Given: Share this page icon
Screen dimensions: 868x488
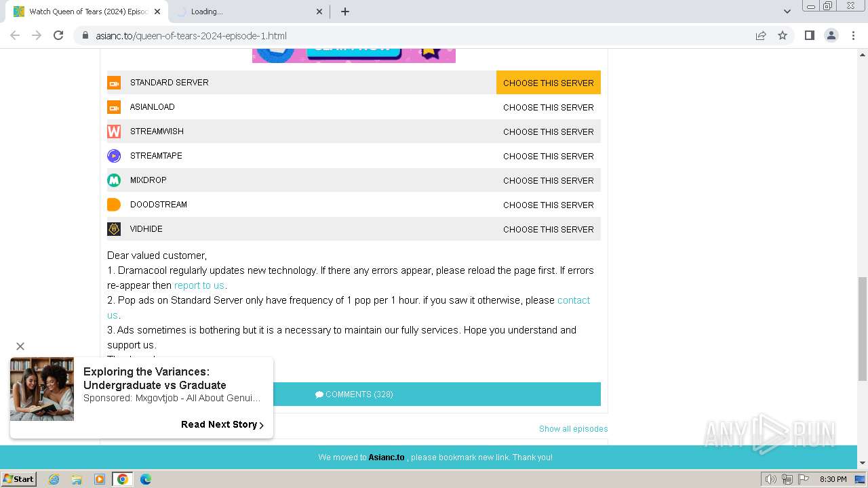Looking at the screenshot, I should (761, 36).
